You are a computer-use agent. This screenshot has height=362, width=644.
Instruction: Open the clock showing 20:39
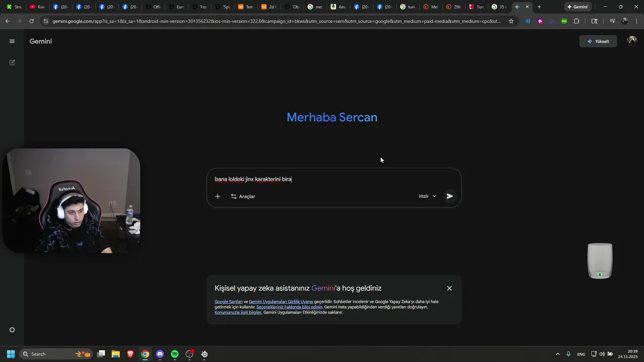pyautogui.click(x=628, y=354)
